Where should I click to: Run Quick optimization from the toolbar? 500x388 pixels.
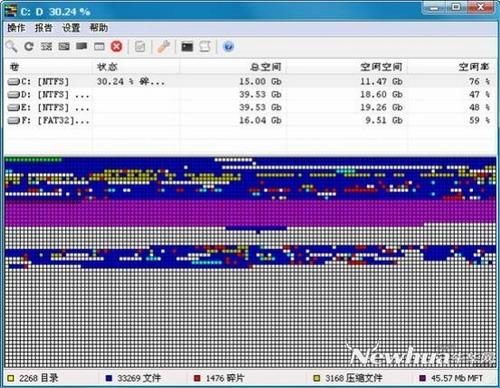click(x=64, y=46)
